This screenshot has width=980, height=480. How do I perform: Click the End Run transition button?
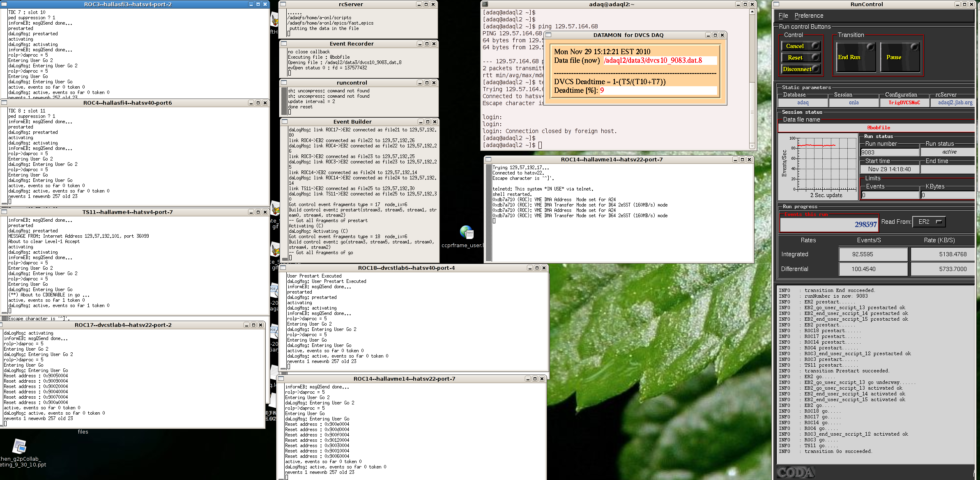tap(856, 57)
